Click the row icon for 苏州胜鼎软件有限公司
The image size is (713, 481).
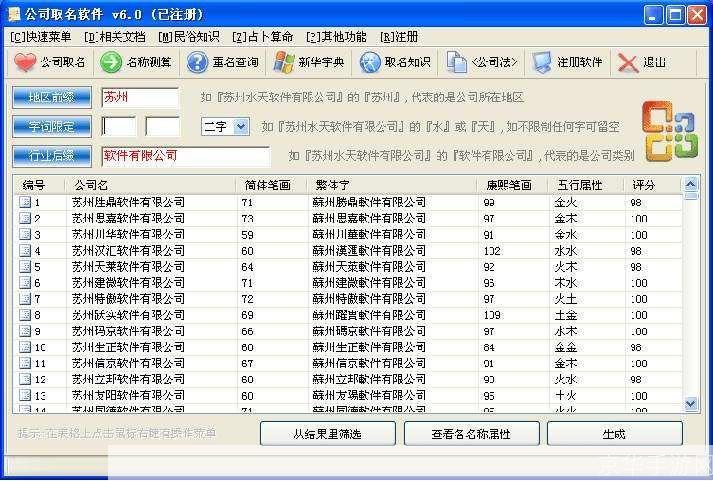pos(25,202)
